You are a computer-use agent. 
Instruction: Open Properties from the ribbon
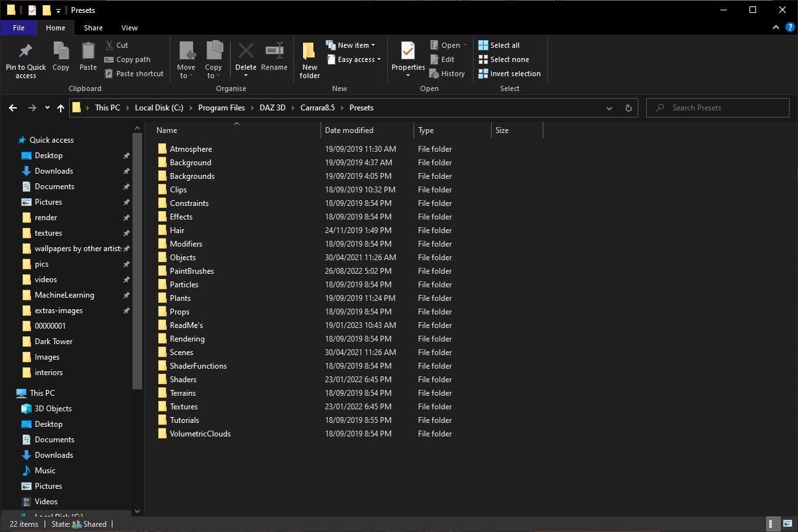pyautogui.click(x=408, y=61)
